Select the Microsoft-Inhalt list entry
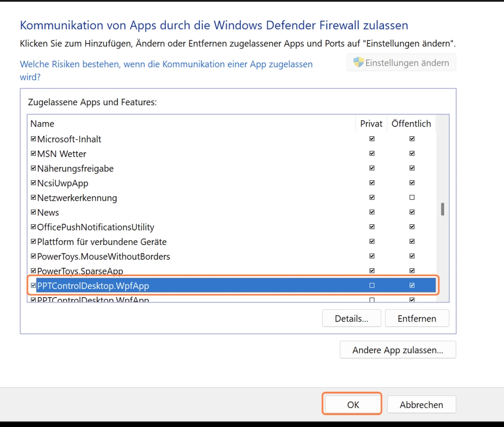 pyautogui.click(x=69, y=139)
